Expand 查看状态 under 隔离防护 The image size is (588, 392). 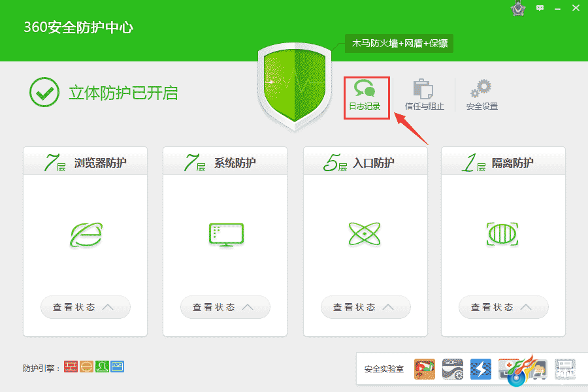point(504,307)
